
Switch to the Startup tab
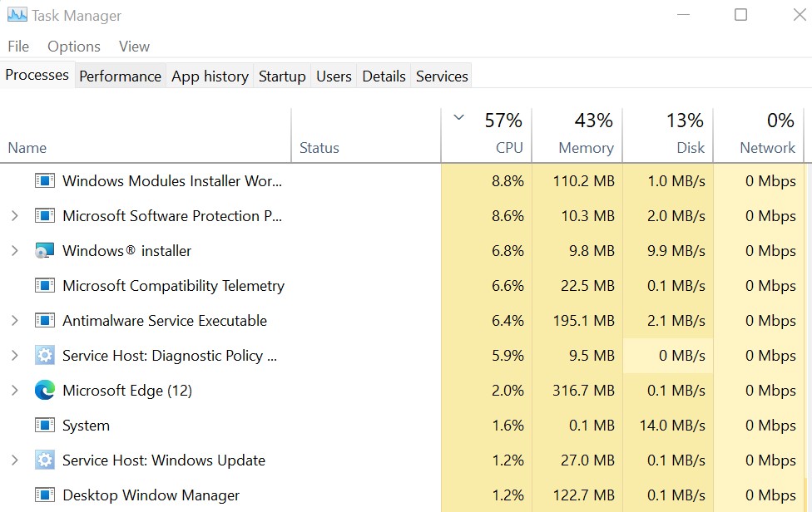pos(282,76)
